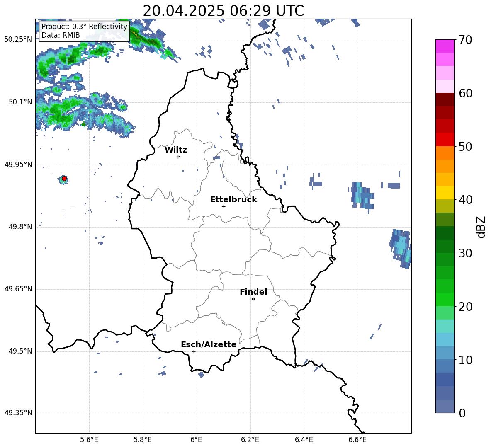Click the Findel station cross marker
This screenshot has height=448, width=491.
click(x=253, y=299)
